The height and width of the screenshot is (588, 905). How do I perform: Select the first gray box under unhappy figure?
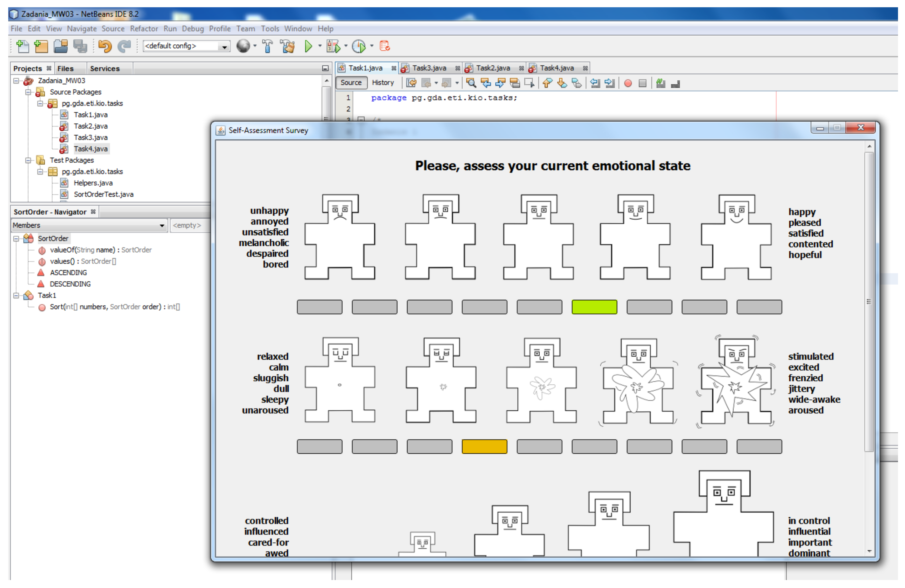(320, 307)
